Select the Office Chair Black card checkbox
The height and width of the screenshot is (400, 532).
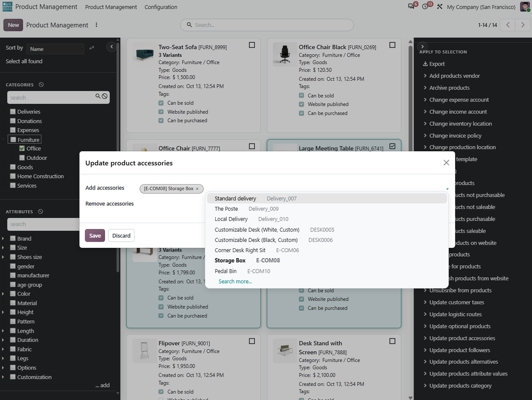click(392, 45)
